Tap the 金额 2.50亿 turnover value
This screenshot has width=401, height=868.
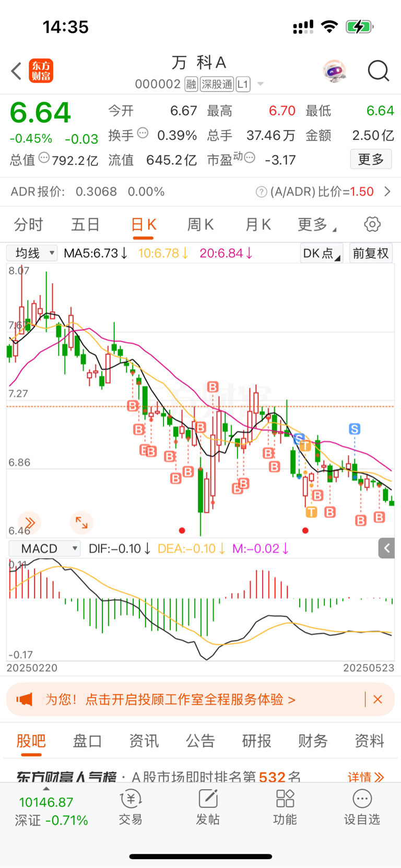tap(373, 136)
